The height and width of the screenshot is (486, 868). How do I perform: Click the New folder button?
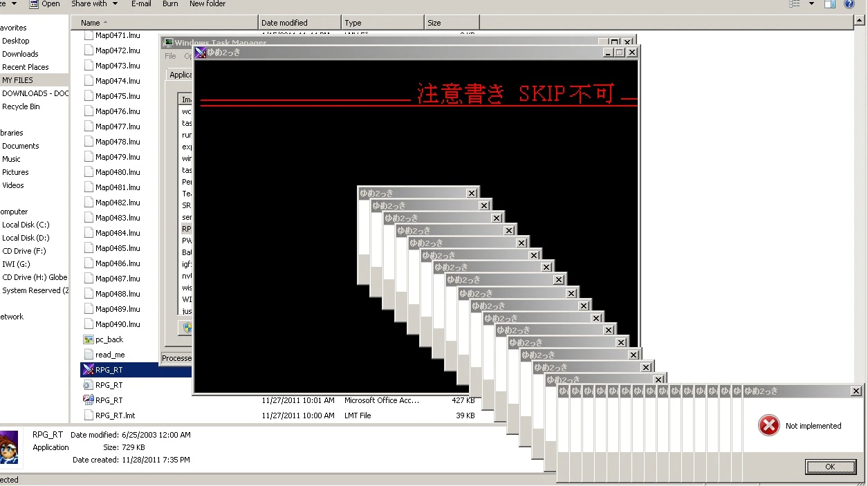point(207,3)
